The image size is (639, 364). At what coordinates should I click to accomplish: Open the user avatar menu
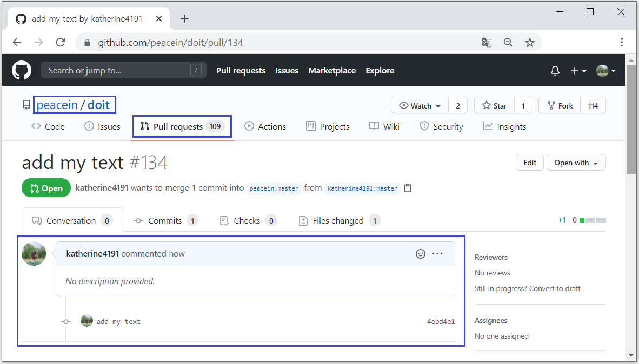pyautogui.click(x=605, y=71)
